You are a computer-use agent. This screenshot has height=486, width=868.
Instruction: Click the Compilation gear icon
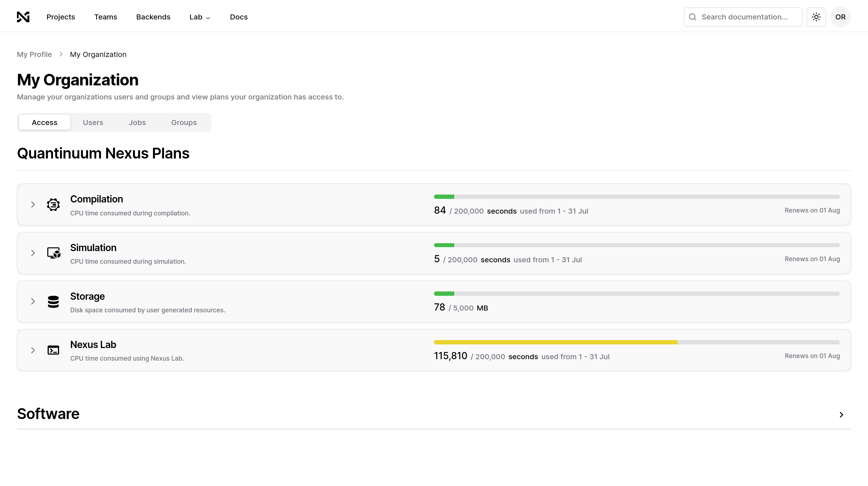click(x=53, y=205)
